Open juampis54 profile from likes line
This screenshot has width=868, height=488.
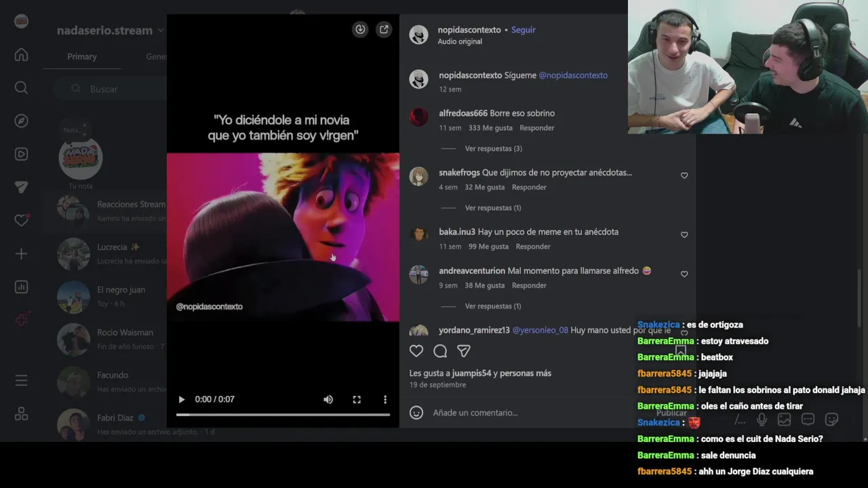tap(473, 373)
